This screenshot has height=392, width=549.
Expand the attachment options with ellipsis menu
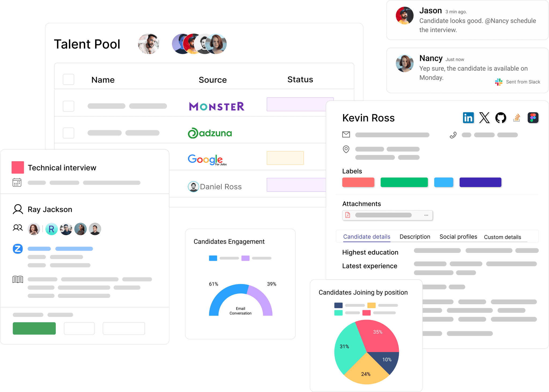[x=425, y=215]
